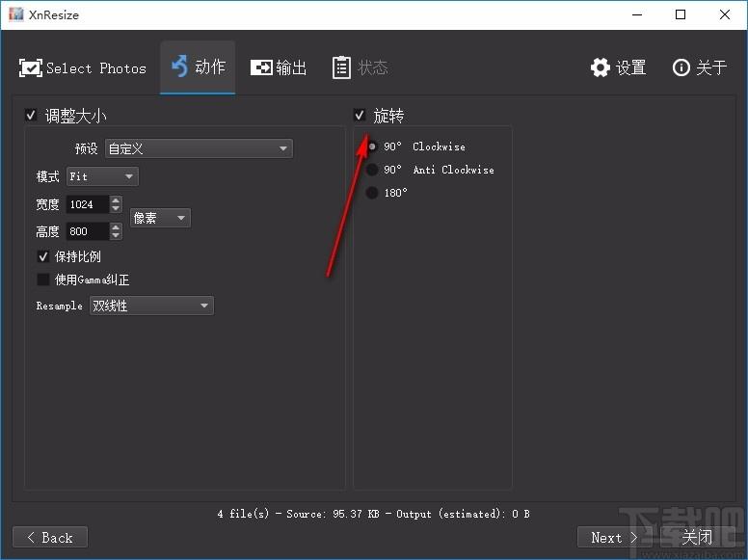
Task: Decrease 高度 height with down arrow
Action: click(116, 235)
